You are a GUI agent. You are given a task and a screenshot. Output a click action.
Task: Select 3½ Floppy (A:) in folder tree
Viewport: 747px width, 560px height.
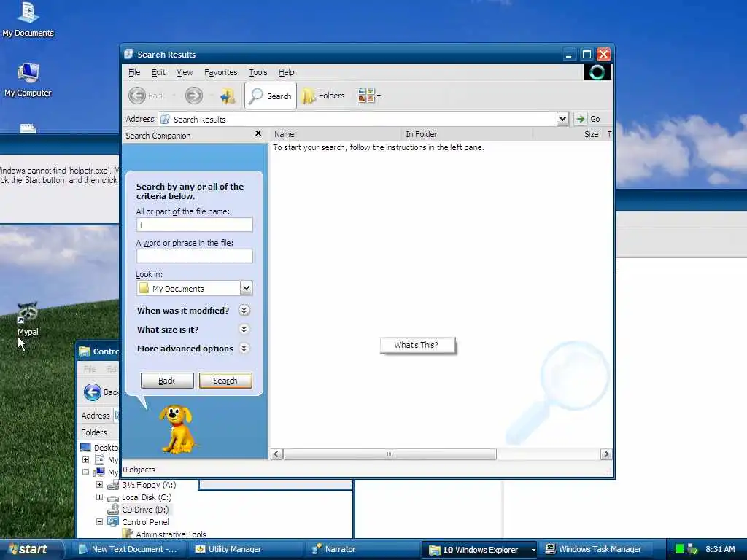149,485
